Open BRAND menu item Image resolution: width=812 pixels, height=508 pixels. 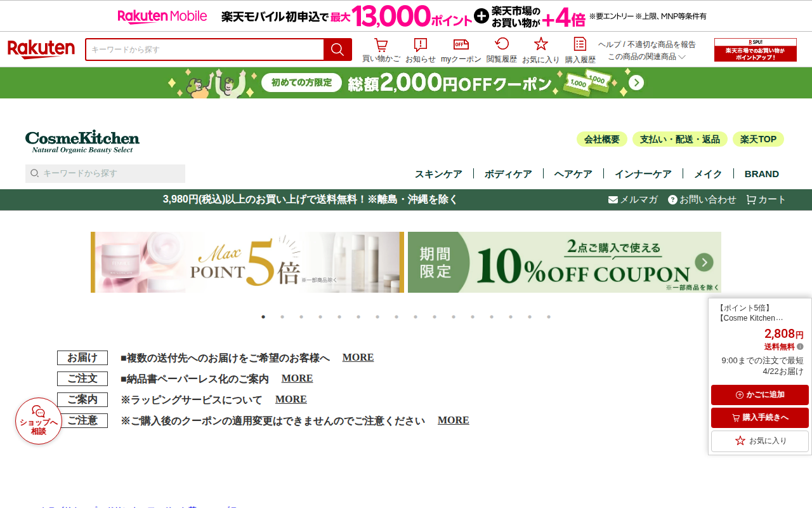tap(762, 174)
